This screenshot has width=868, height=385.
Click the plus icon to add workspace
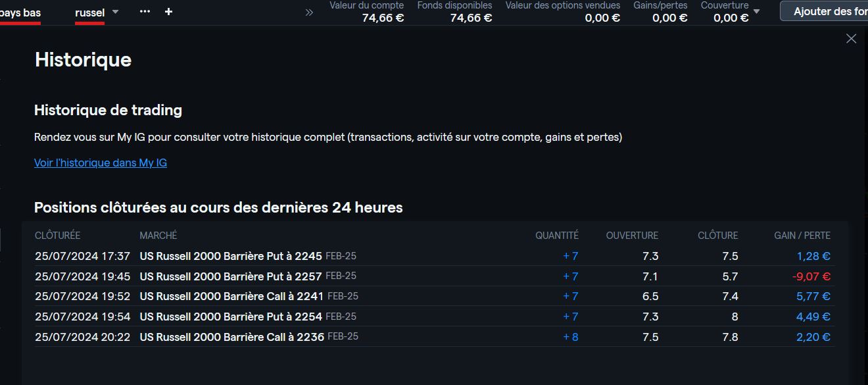[168, 11]
